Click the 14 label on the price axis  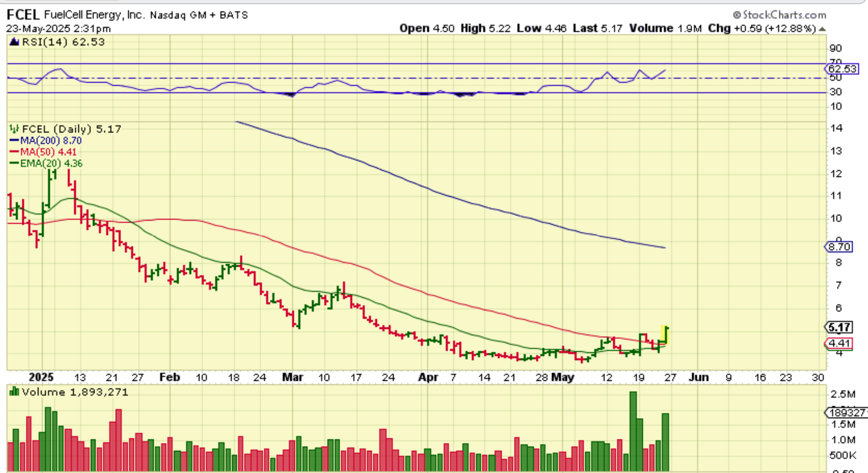click(x=836, y=128)
